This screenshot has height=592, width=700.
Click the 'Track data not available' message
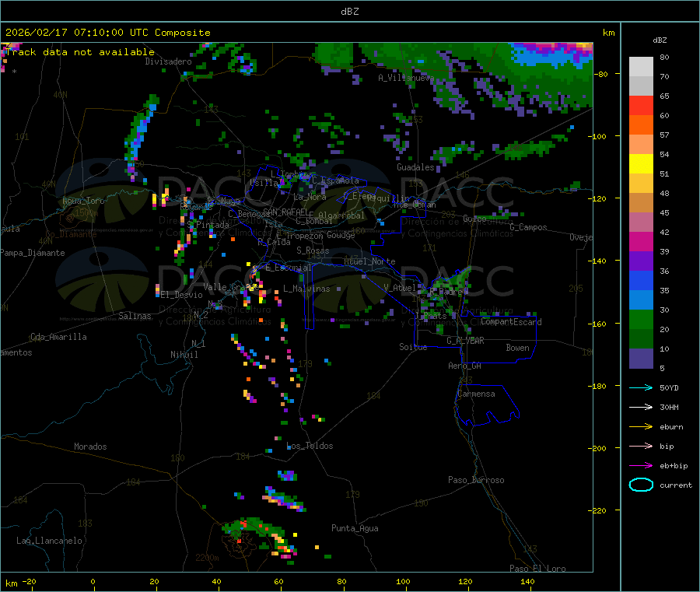(x=80, y=52)
